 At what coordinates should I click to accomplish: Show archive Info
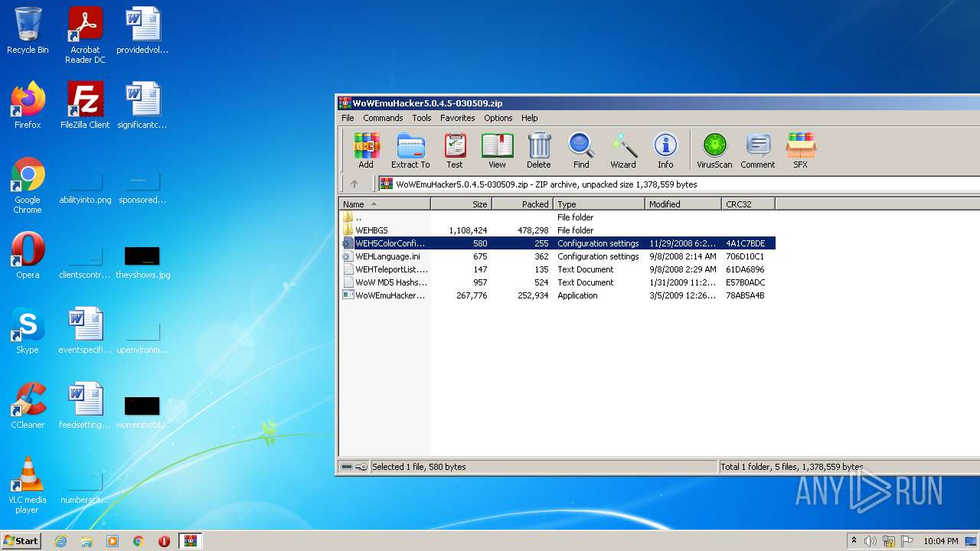(x=665, y=150)
